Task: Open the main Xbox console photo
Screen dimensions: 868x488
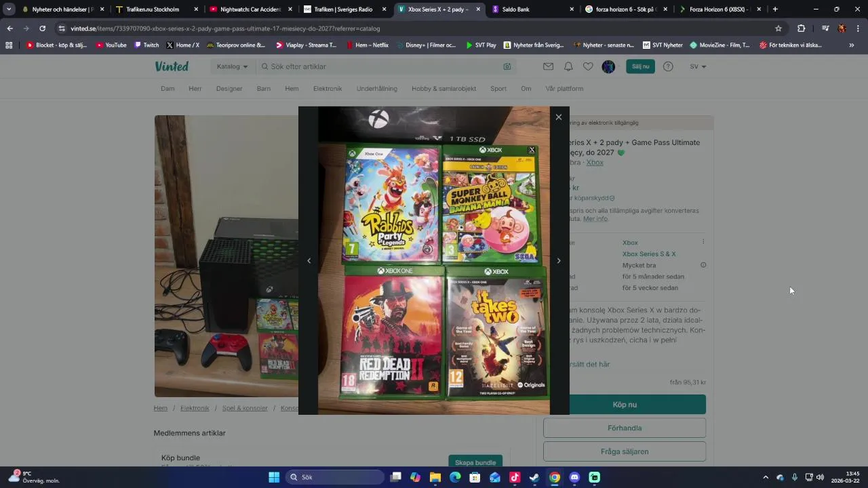Action: pyautogui.click(x=226, y=256)
